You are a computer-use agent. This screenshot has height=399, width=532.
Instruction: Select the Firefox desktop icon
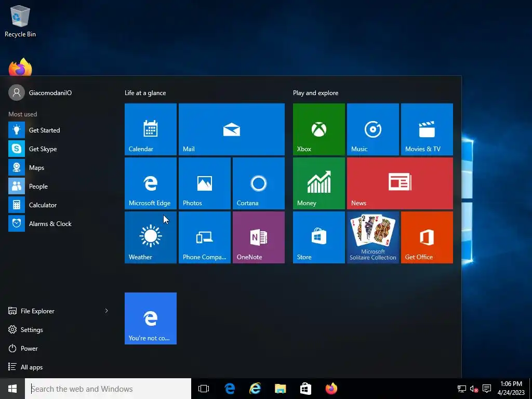point(20,67)
